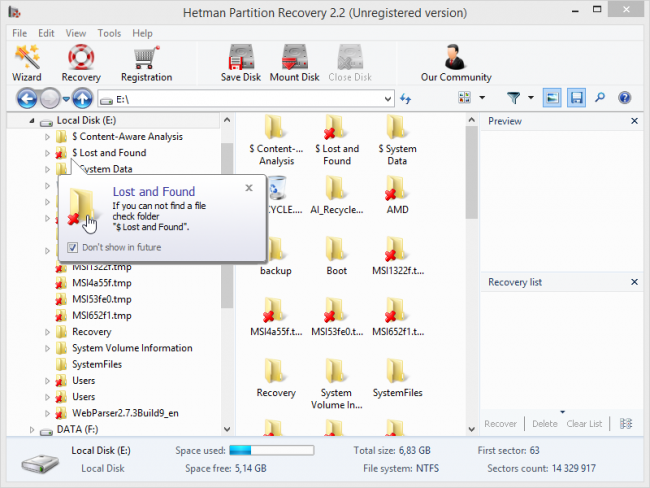This screenshot has width=650, height=488.
Task: Collapse Local Disk (E:) tree node
Action: click(32, 121)
